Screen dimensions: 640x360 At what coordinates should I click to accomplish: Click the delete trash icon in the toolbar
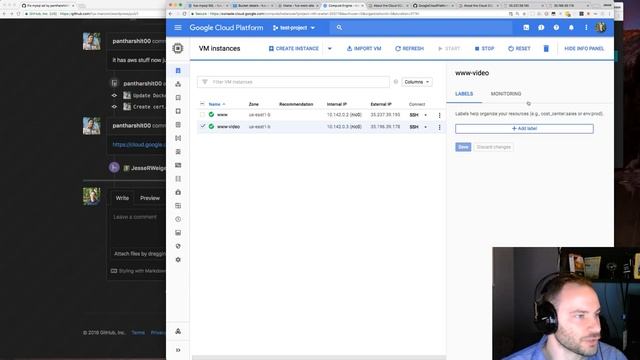click(x=546, y=49)
